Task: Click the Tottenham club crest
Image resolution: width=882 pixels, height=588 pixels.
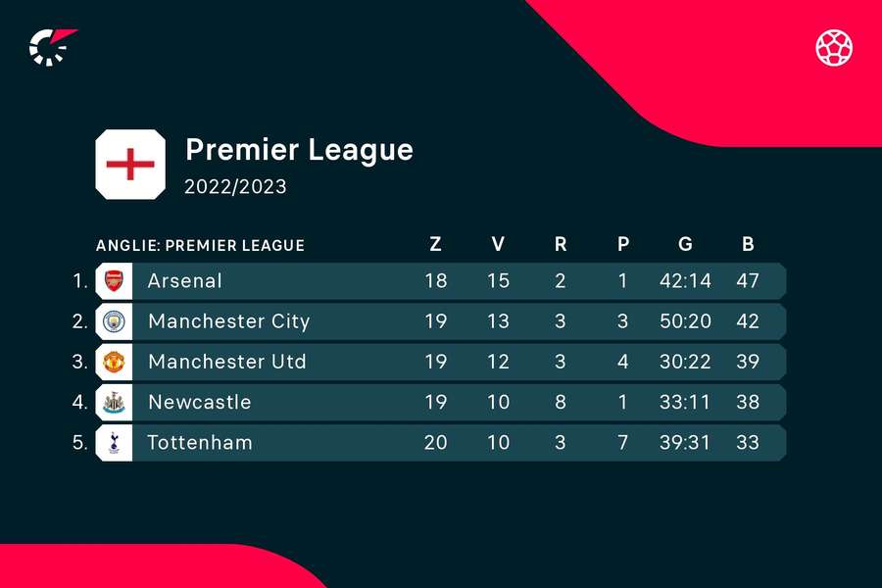Action: pyautogui.click(x=114, y=442)
